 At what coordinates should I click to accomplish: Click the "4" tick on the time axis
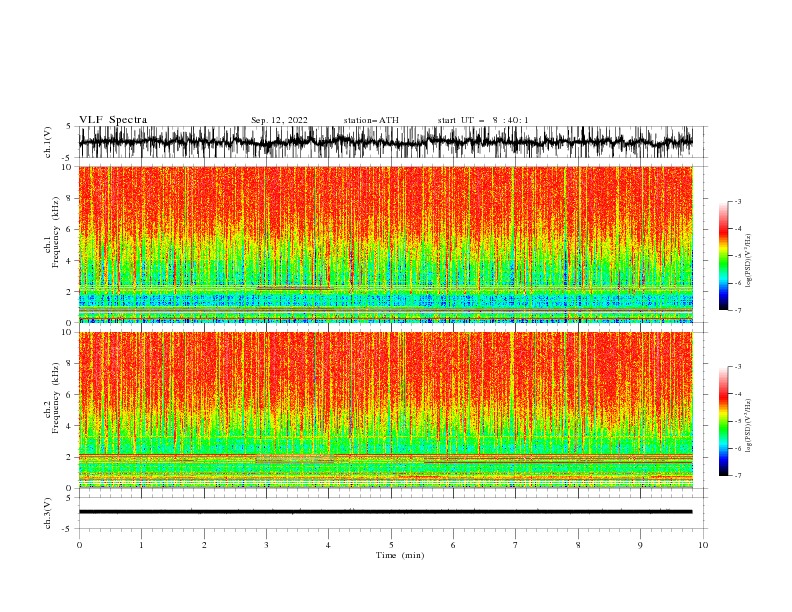click(x=328, y=545)
